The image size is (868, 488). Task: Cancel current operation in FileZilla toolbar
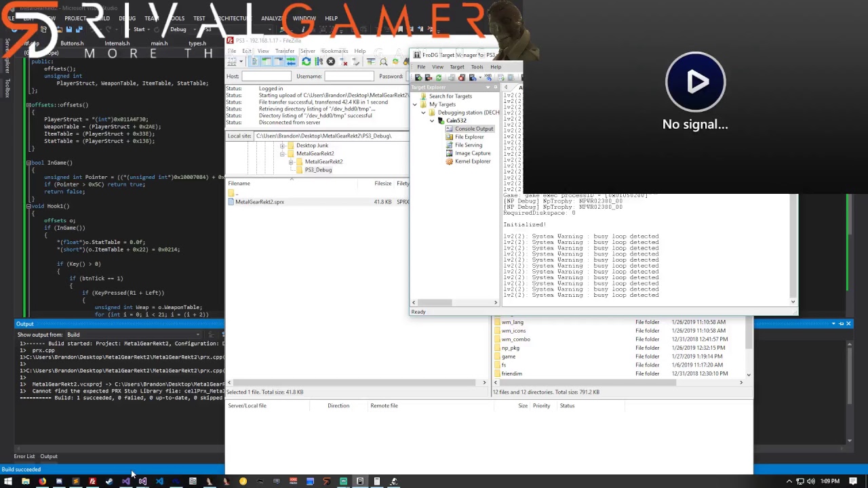point(331,62)
